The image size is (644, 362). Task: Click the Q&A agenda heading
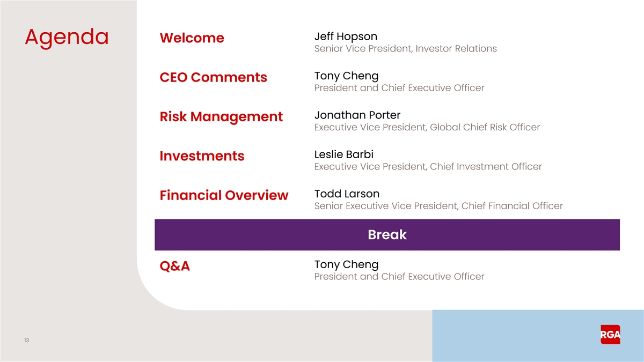point(175,266)
